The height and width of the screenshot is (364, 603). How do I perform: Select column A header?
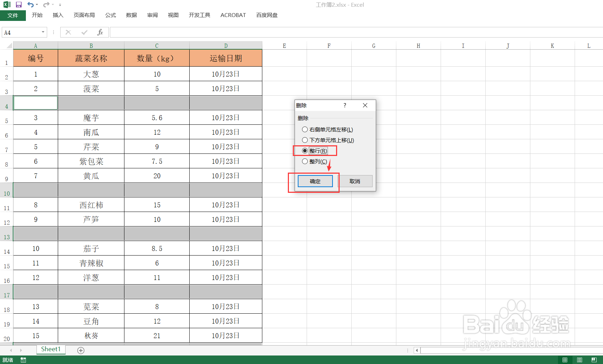point(35,46)
